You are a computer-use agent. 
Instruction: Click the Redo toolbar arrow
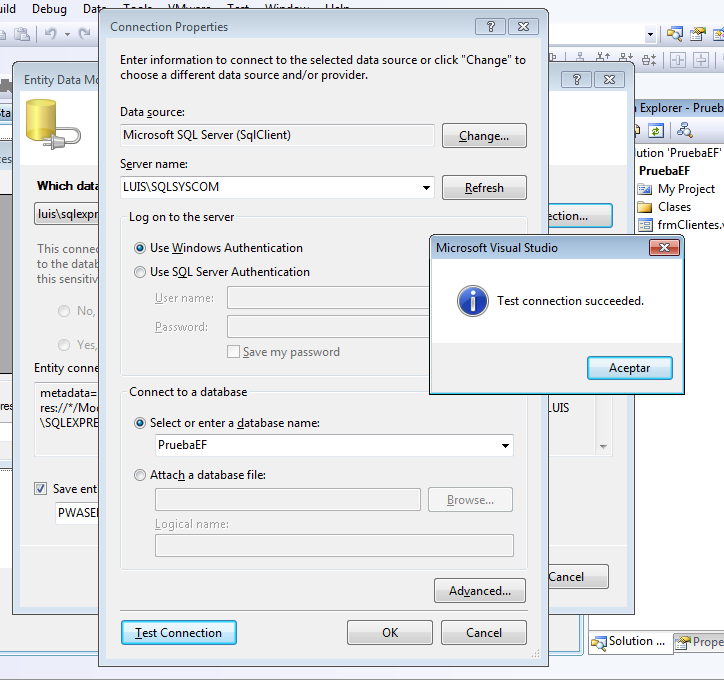84,34
